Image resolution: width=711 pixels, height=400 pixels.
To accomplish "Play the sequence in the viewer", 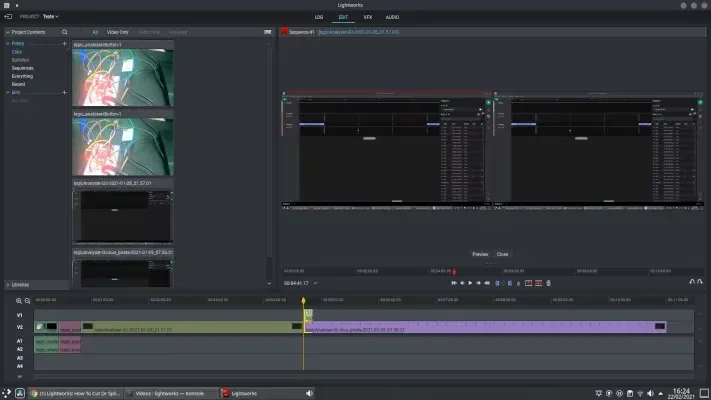I will coord(470,283).
